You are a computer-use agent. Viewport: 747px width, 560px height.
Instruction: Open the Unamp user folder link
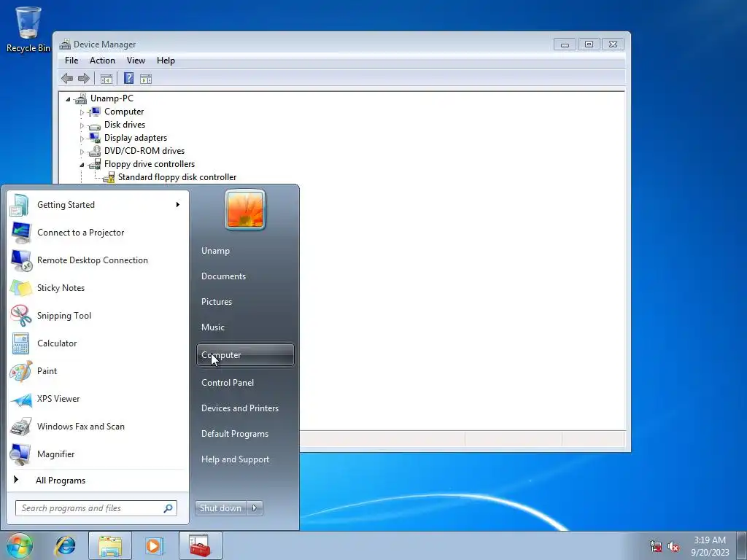point(245,251)
